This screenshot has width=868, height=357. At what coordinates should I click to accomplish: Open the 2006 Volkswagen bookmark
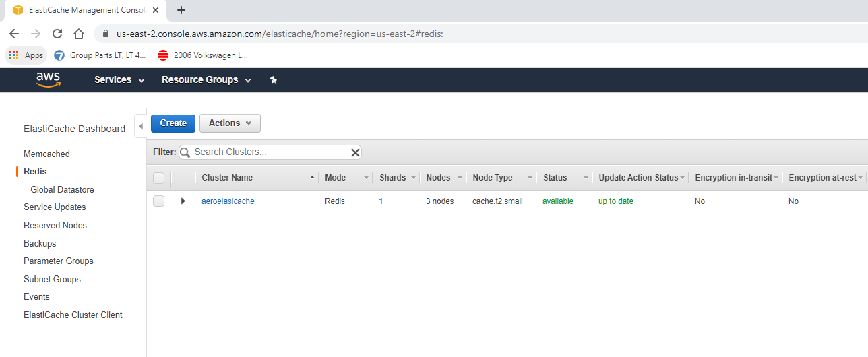203,55
